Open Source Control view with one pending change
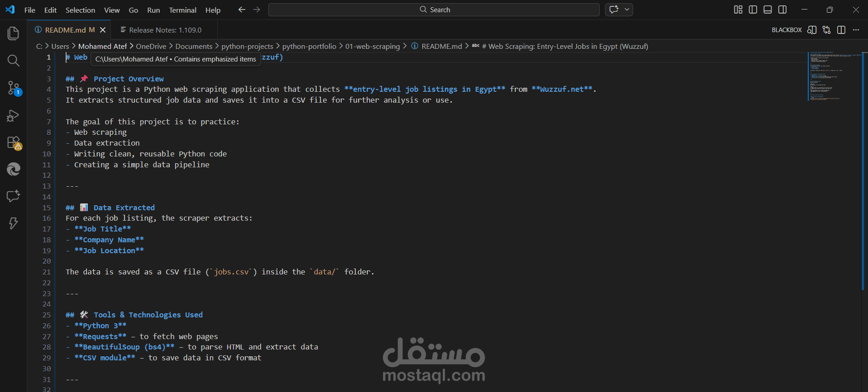This screenshot has width=868, height=392. 14,88
